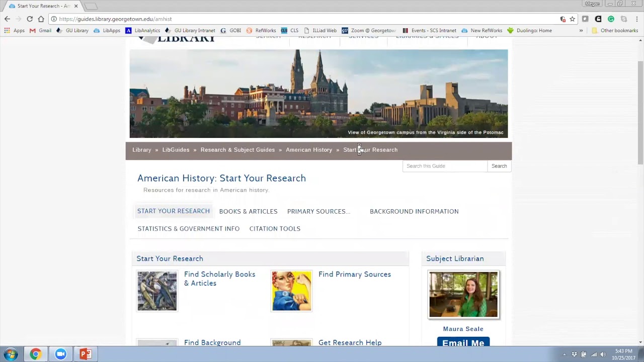
Task: Select the Start Your Research tab
Action: pos(174,211)
